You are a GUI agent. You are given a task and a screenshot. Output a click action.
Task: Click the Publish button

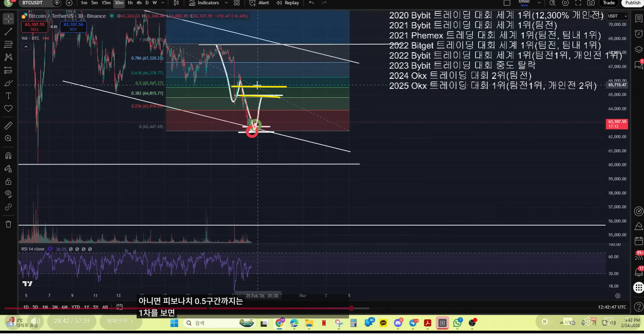(x=633, y=3)
